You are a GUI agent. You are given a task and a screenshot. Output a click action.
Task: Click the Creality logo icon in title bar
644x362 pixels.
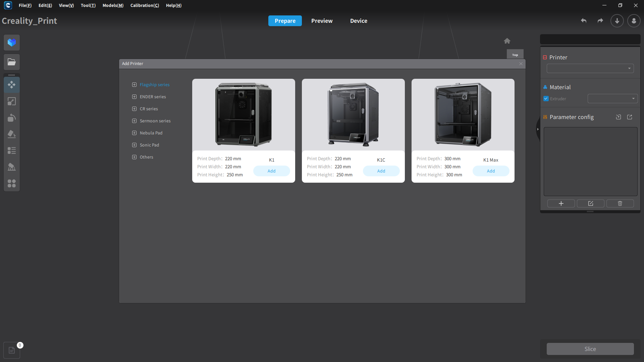(x=8, y=5)
